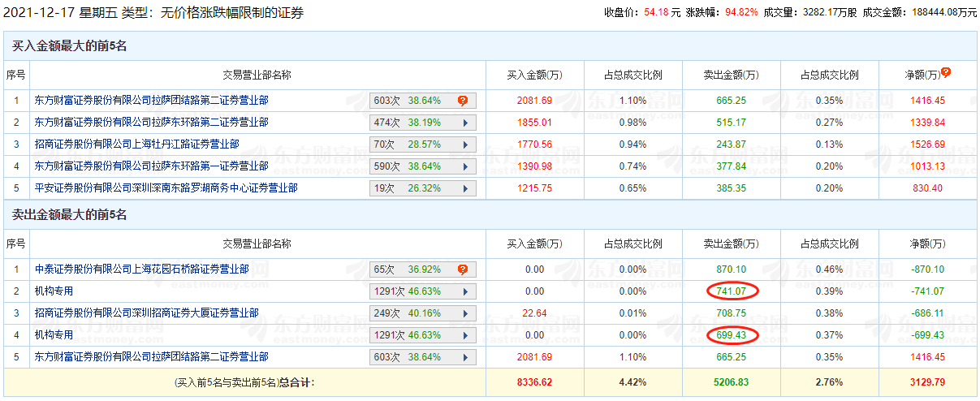Click the 成交量 value 3282.17万股

tap(830, 13)
